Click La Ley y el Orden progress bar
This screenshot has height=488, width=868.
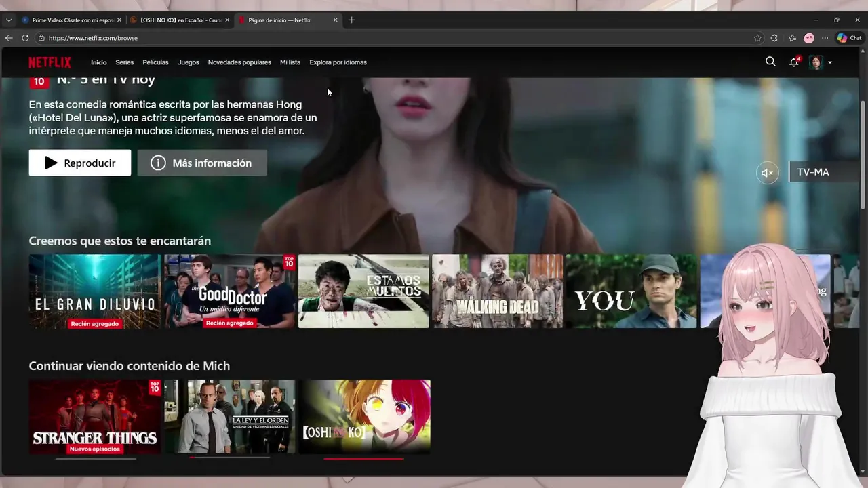230,457
